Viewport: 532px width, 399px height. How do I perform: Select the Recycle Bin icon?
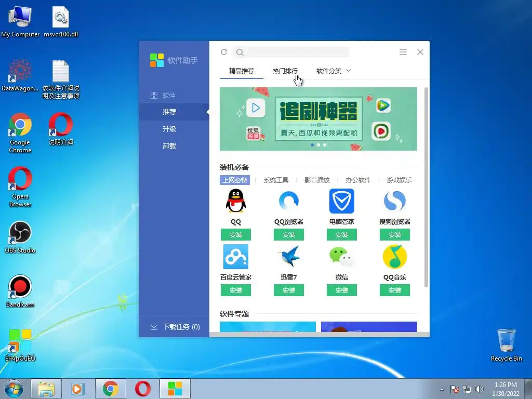[x=506, y=345]
